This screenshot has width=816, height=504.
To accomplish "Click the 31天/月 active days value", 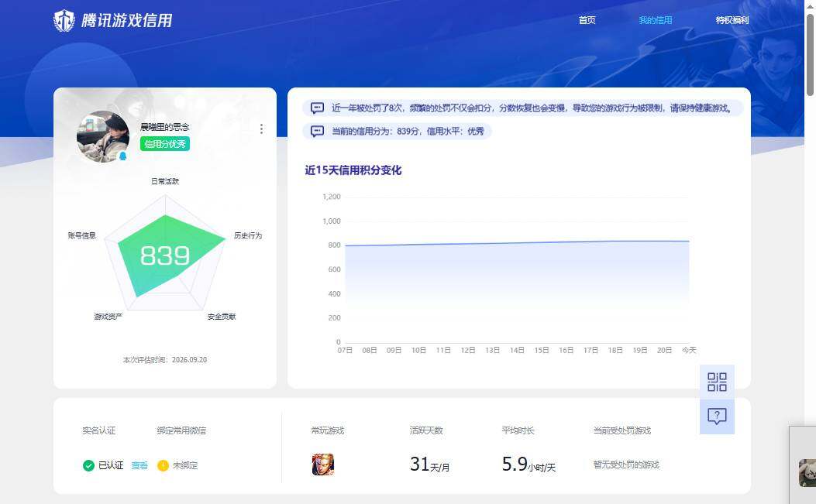I will tap(429, 464).
